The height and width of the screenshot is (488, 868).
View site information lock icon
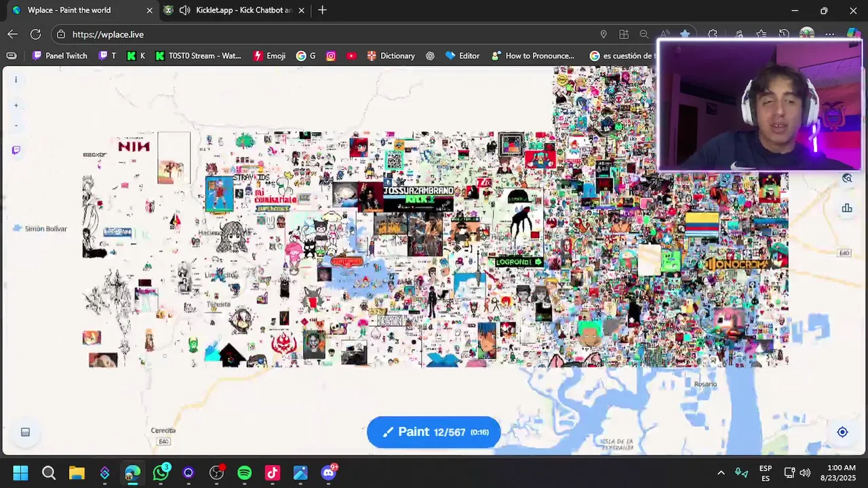tap(61, 34)
